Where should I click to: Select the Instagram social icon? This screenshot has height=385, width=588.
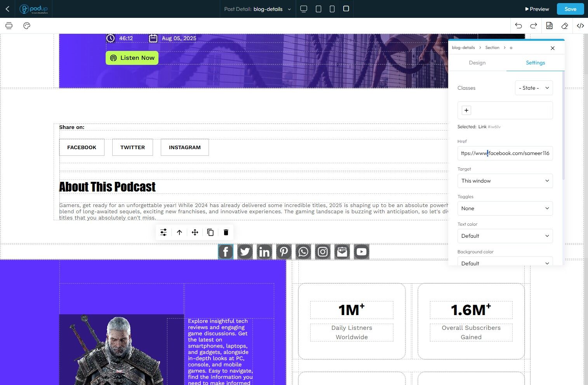(323, 252)
